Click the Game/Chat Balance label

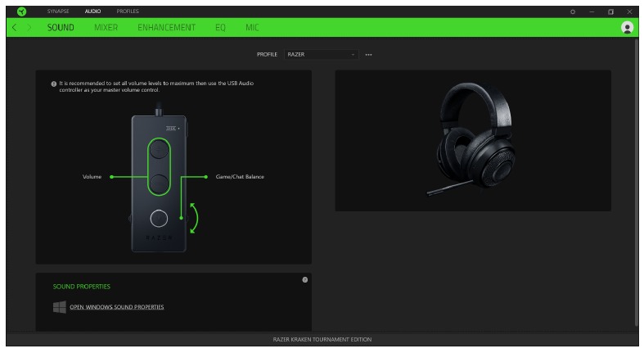[240, 177]
